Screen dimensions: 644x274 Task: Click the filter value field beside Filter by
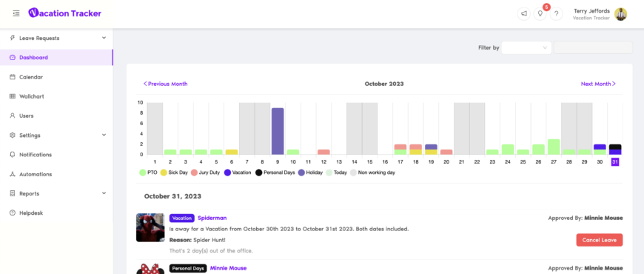pos(593,47)
